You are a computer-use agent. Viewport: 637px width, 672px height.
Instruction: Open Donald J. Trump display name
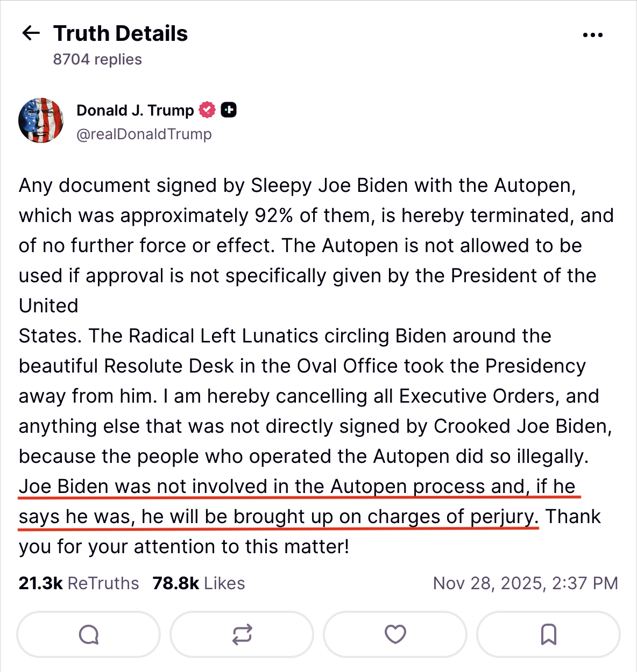(135, 110)
